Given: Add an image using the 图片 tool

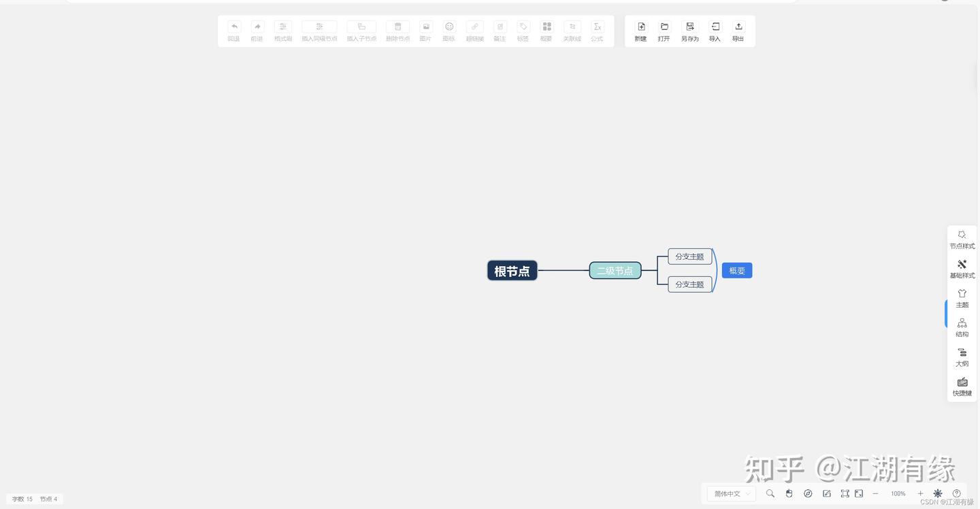Looking at the screenshot, I should point(425,31).
